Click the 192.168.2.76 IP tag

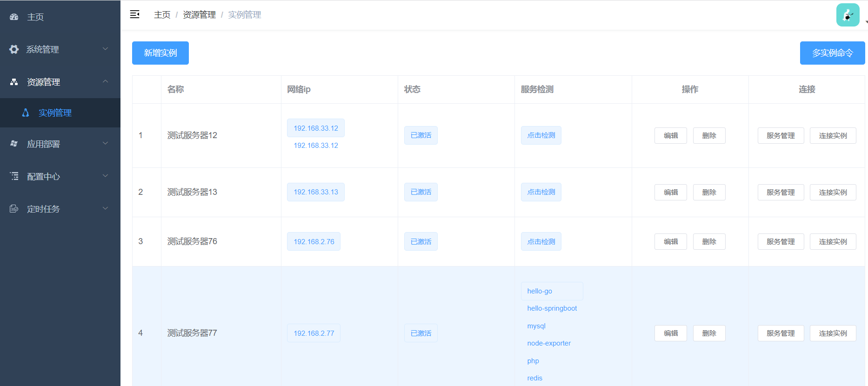pyautogui.click(x=314, y=241)
